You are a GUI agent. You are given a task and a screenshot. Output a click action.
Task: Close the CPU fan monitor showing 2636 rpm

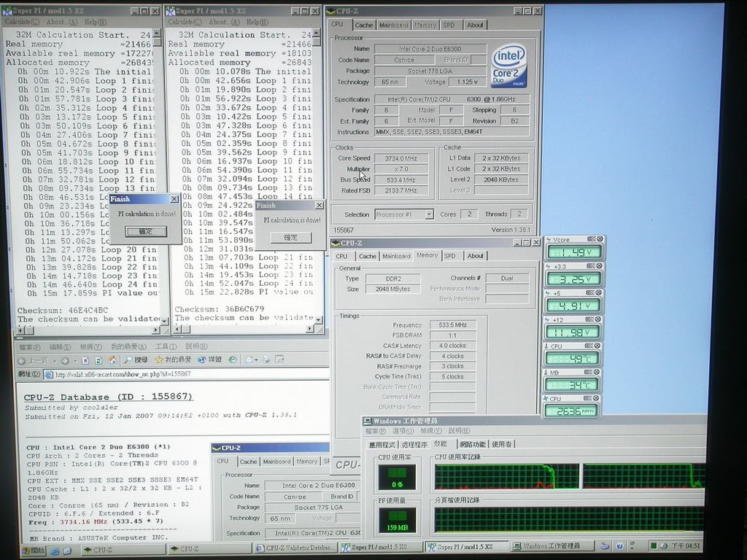coord(597,397)
